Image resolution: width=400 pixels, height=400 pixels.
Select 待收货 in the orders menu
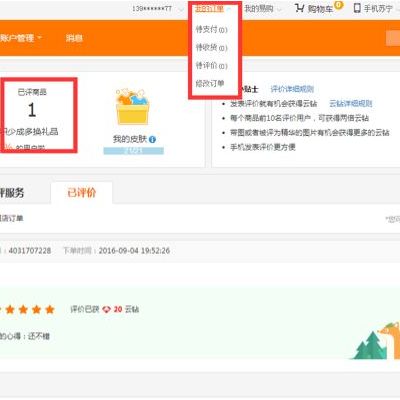coord(211,48)
